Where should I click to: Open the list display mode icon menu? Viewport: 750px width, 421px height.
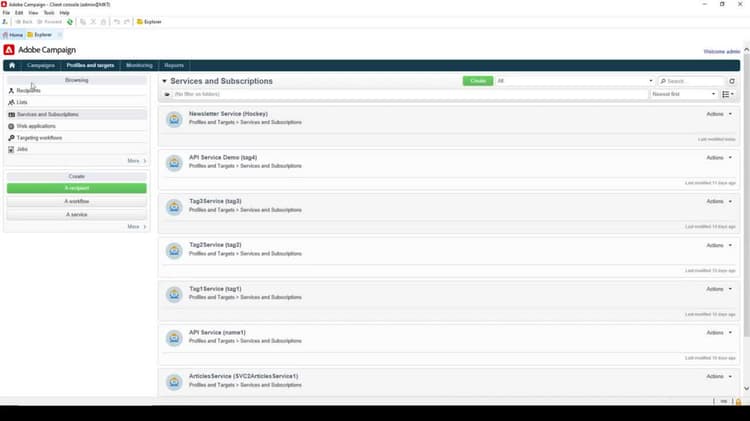click(728, 94)
